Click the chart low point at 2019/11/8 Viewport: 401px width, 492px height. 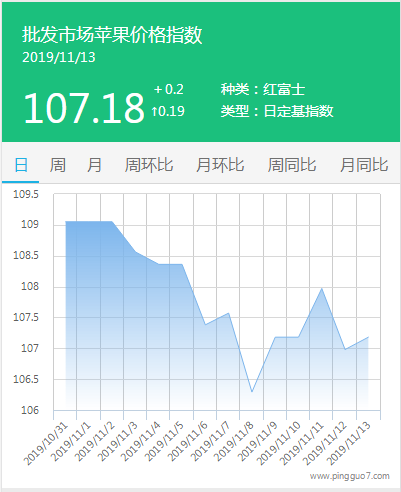click(252, 392)
